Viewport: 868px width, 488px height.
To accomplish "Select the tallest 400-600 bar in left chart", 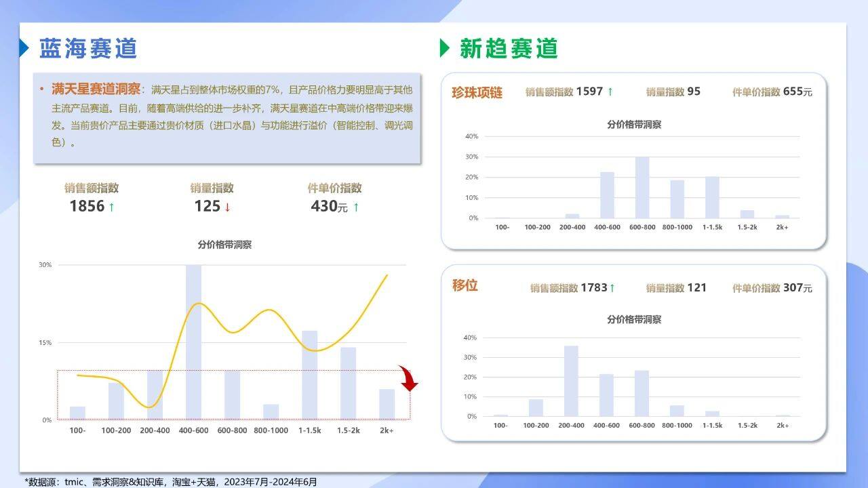I will click(x=193, y=342).
